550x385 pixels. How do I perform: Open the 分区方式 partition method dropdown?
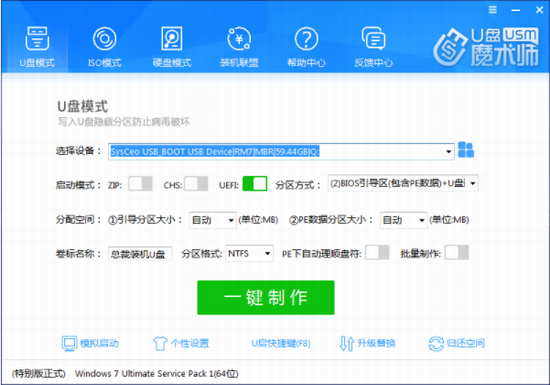click(x=403, y=183)
